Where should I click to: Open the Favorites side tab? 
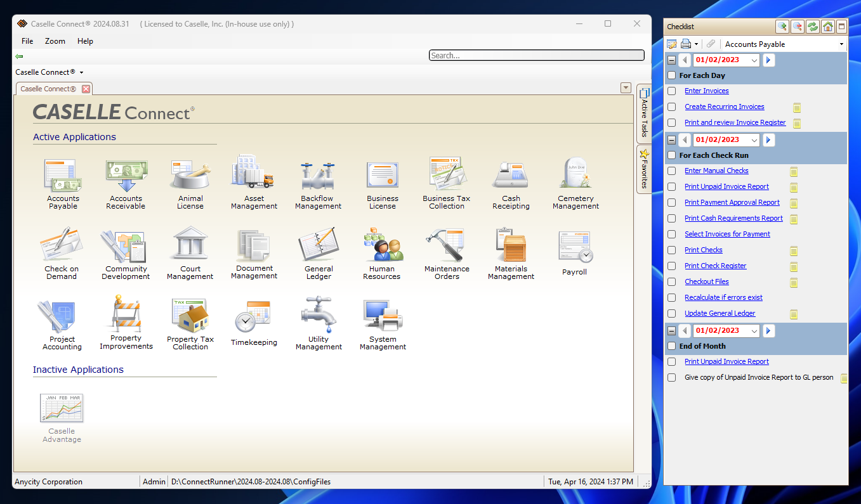pos(644,169)
